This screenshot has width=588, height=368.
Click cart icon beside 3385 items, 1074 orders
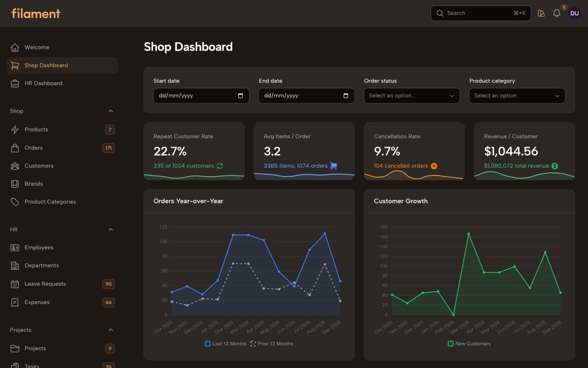pos(333,166)
